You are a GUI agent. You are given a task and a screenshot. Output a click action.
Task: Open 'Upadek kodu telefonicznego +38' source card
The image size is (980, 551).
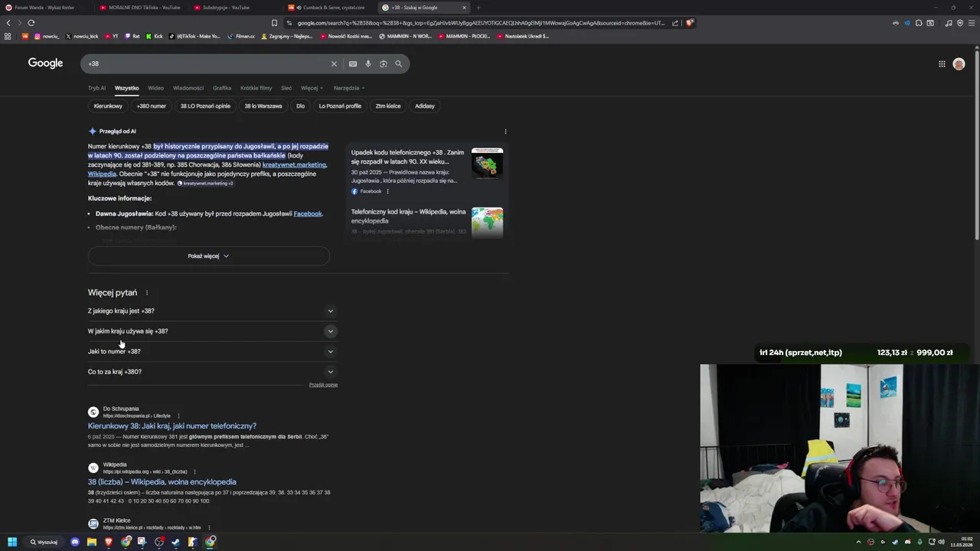click(x=426, y=171)
